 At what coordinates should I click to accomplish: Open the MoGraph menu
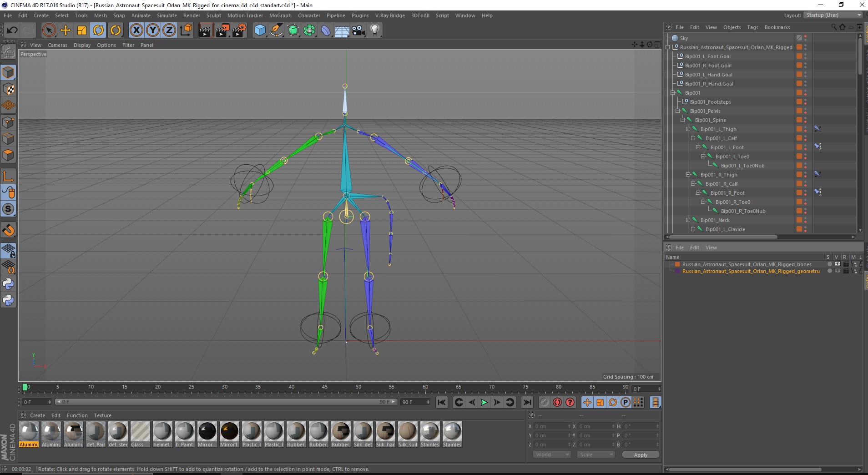(x=280, y=15)
